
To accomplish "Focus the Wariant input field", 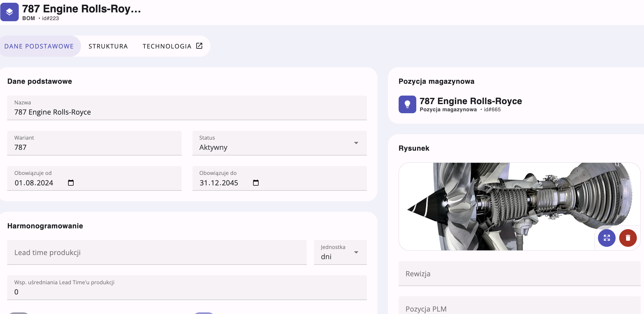I will coord(94,147).
